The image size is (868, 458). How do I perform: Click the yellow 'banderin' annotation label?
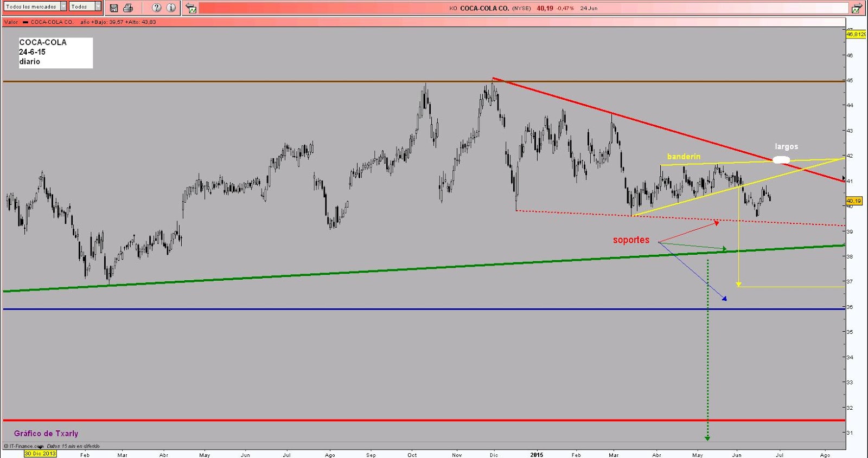pyautogui.click(x=684, y=157)
